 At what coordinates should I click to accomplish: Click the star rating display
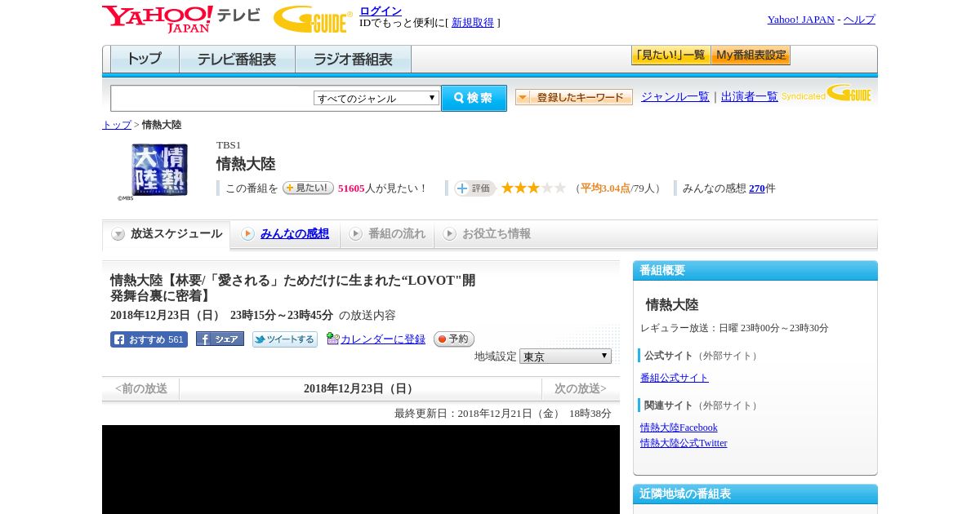pyautogui.click(x=533, y=188)
